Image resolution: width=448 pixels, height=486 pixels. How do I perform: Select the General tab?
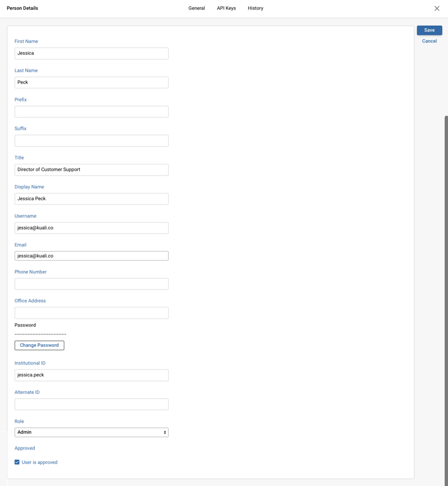coord(196,8)
